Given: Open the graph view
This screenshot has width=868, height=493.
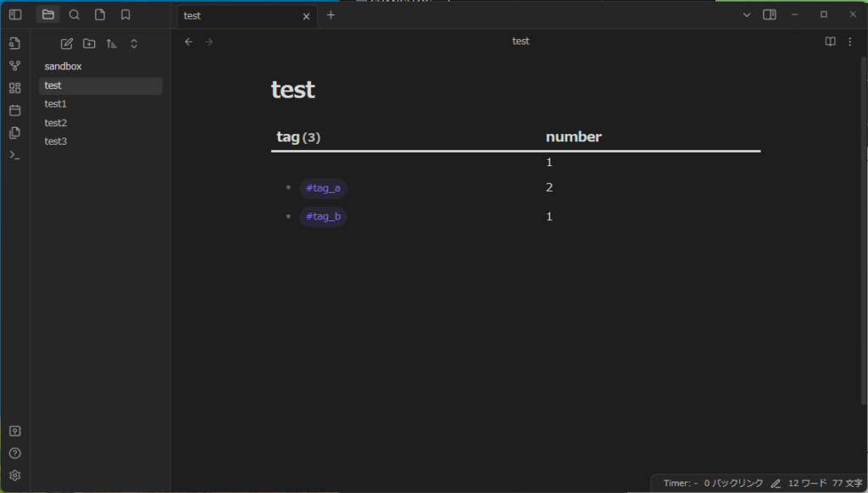Looking at the screenshot, I should [x=14, y=65].
